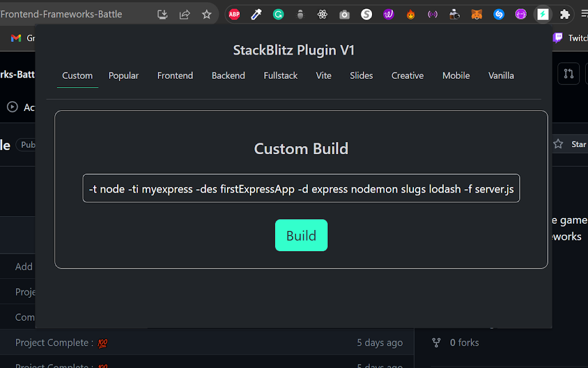Open the purple W extension icon
Screen dimensions: 588x368
389,14
